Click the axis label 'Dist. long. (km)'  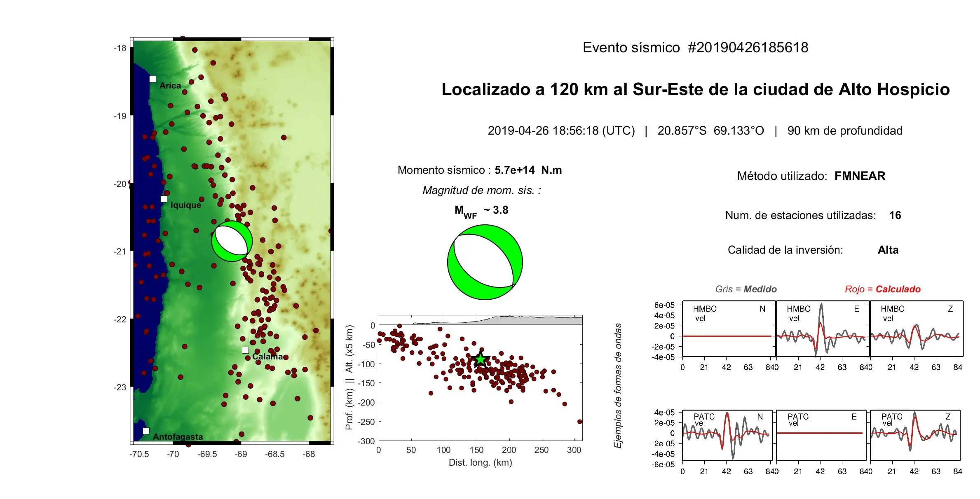(x=480, y=462)
